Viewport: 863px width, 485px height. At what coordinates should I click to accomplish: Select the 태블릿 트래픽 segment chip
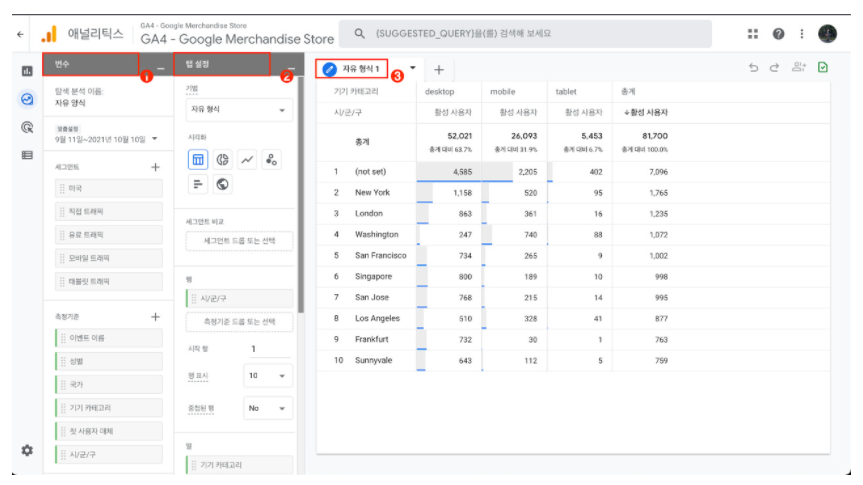click(x=109, y=281)
